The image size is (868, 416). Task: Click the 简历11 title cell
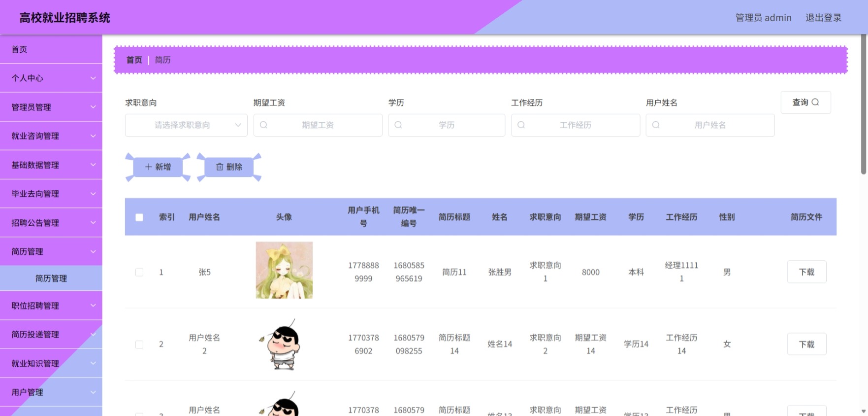[x=454, y=272]
